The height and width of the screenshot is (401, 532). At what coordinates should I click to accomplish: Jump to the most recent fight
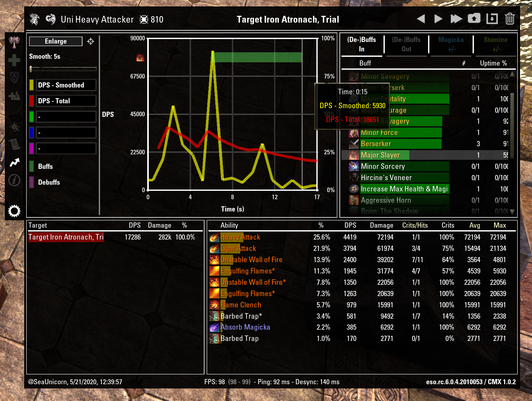point(456,19)
